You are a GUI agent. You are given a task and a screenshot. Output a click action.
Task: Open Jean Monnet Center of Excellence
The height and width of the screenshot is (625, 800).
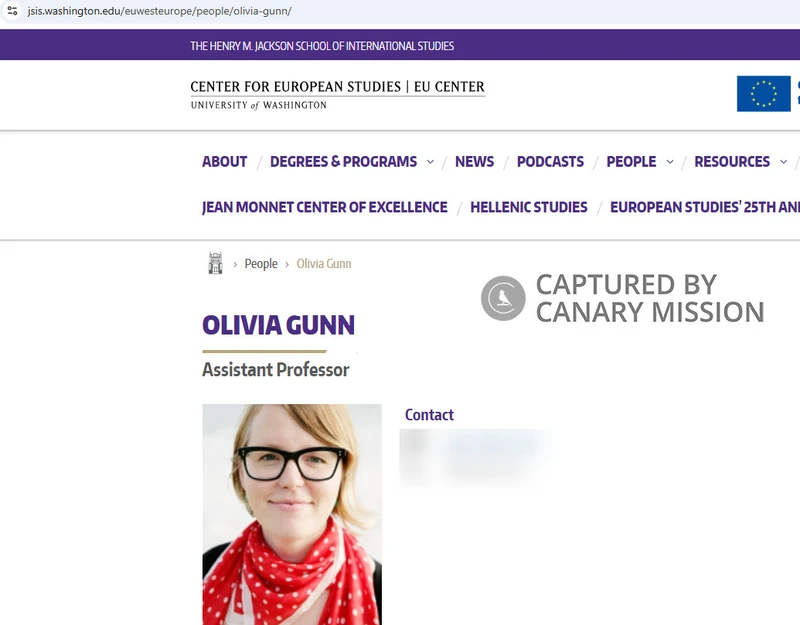pyautogui.click(x=324, y=207)
